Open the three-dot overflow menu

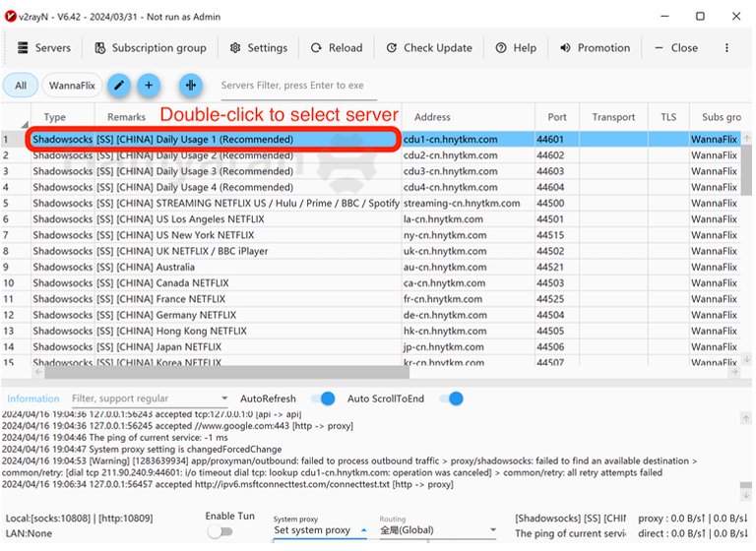click(726, 47)
